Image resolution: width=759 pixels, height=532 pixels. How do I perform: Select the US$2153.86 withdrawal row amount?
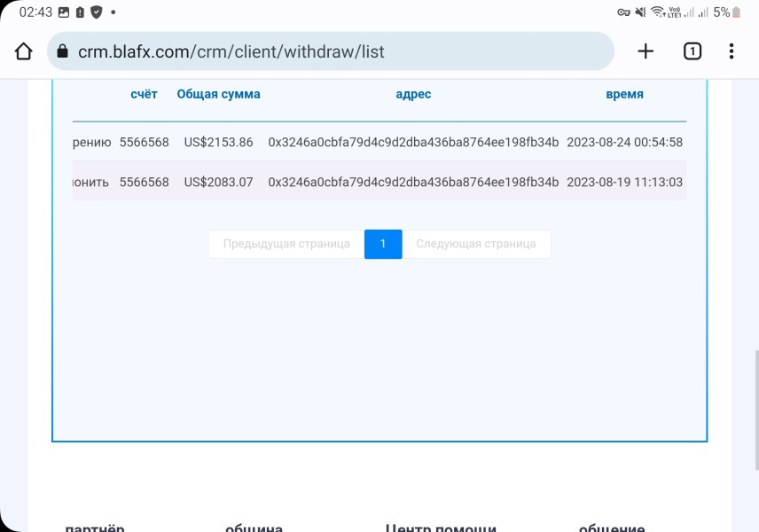218,142
